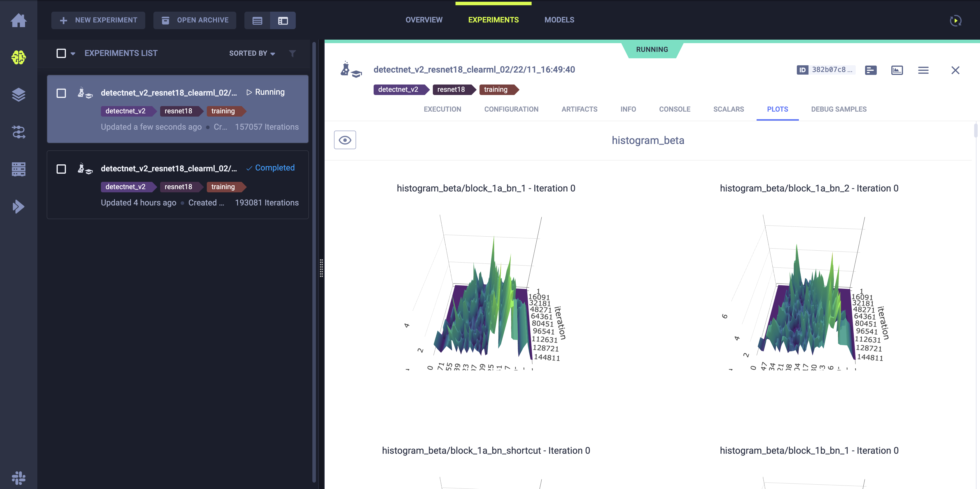
Task: Click the OPEN ARCHIVE button
Action: coord(195,20)
